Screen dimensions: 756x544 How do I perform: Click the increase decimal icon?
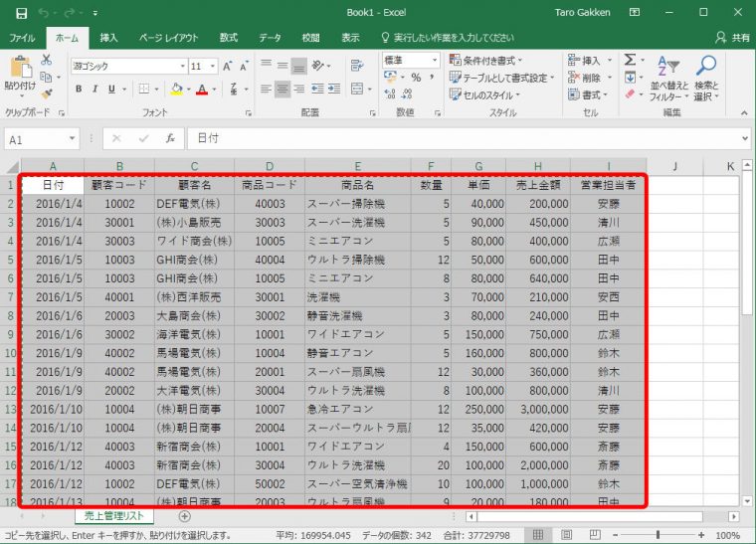(x=390, y=93)
